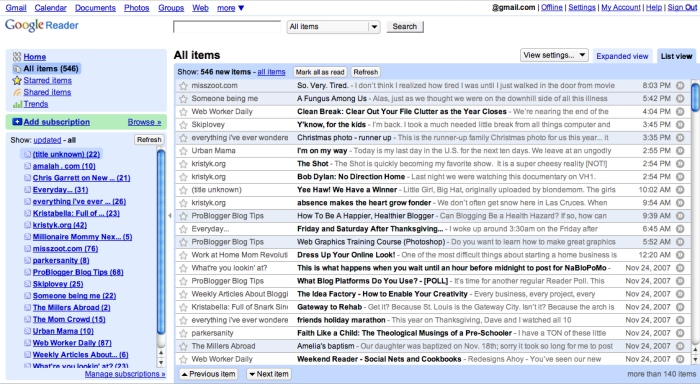
Task: Click the feed icon next to Skiplovey (25)
Action: 28,284
